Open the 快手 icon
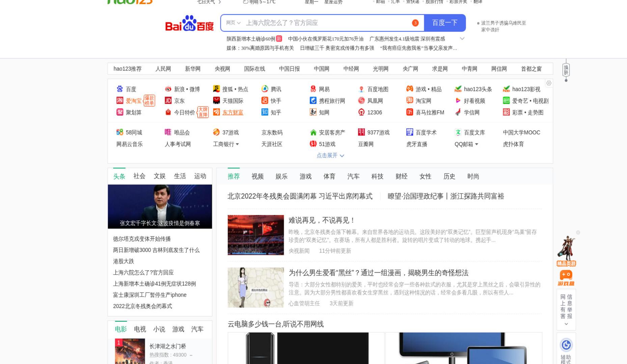The height and width of the screenshot is (364, 627). click(x=265, y=100)
